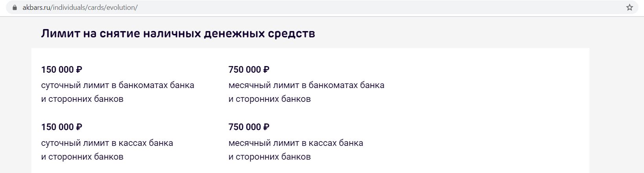Click the text "суточный лимит в кассах банка"
Viewport: 644px width, 173px height.
(107, 143)
